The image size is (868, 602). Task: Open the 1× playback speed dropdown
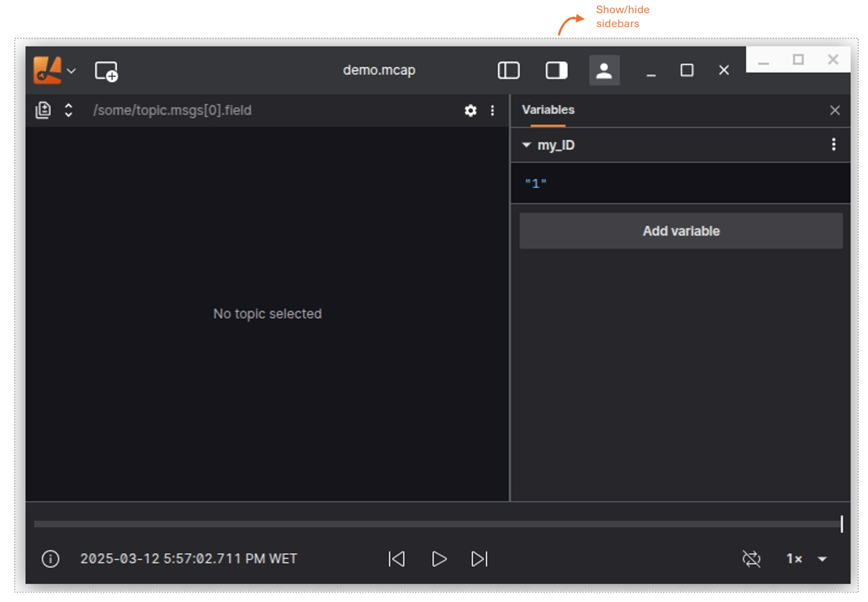pyautogui.click(x=807, y=559)
